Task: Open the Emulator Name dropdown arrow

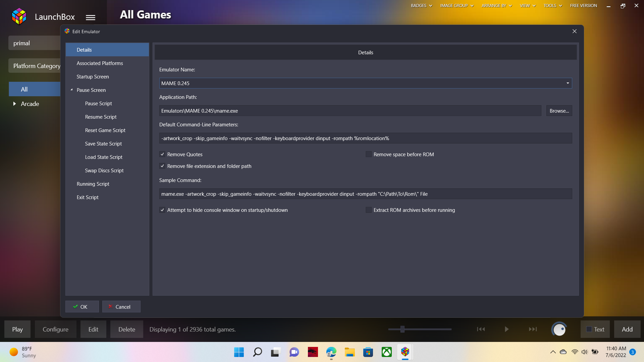Action: 568,83
